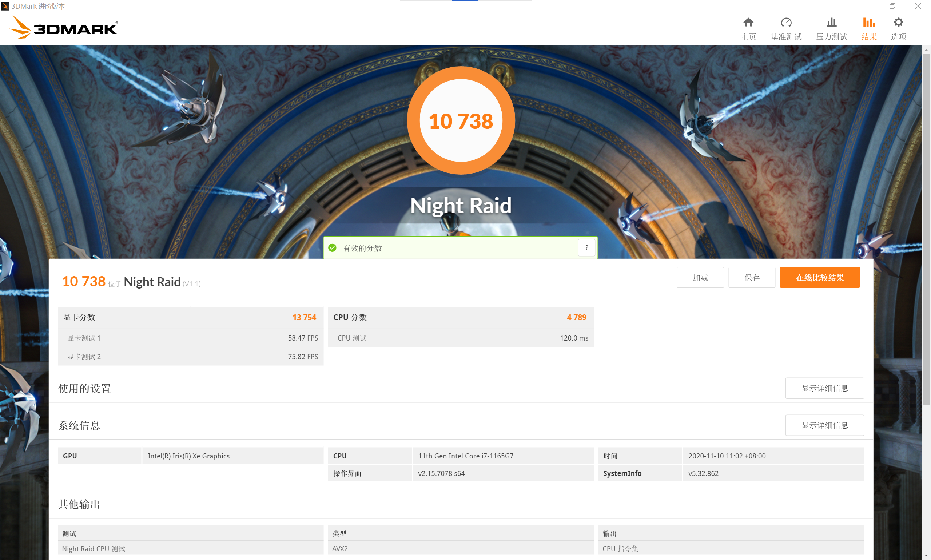Open the Stress Test (压力测试) icon
The image size is (931, 560).
831,23
